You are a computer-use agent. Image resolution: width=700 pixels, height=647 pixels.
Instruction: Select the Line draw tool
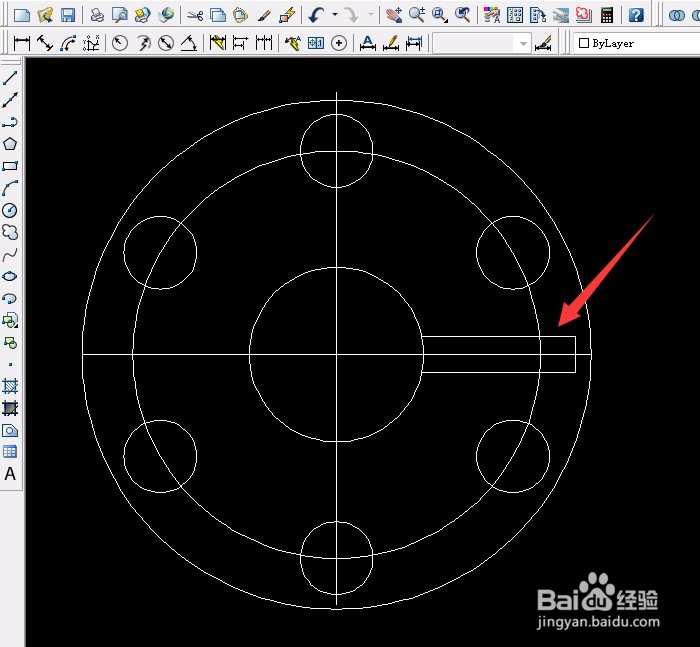[x=10, y=78]
